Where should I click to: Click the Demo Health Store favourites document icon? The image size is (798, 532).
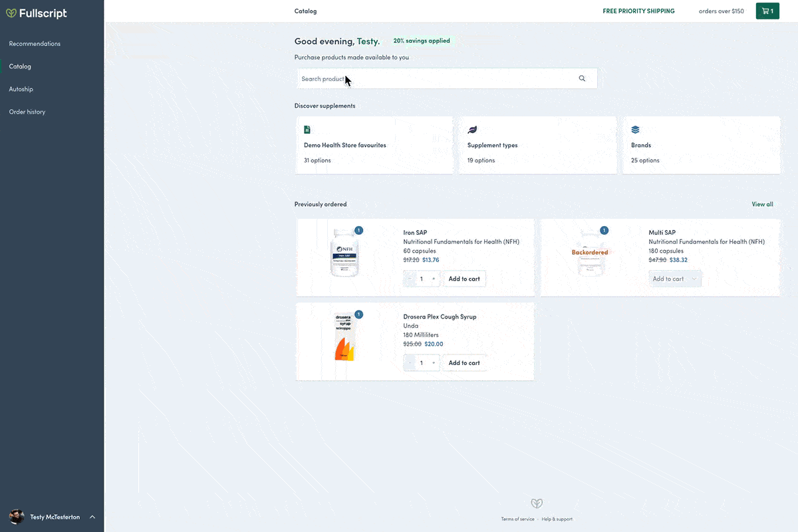coord(307,130)
